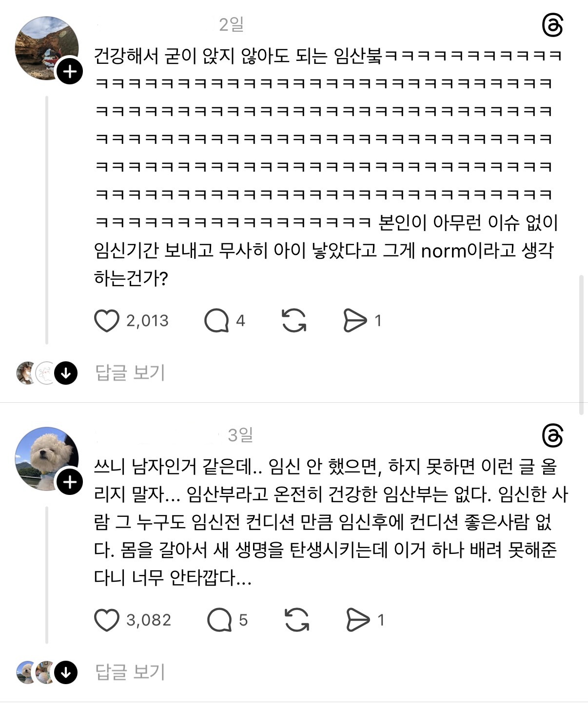Expand replies arrow under second post
This screenshot has width=588, height=709.
tap(66, 673)
